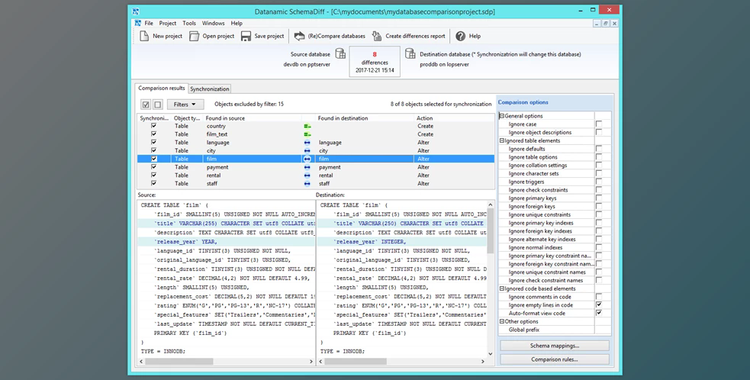The height and width of the screenshot is (380, 750).
Task: Restore the inner project window button
Action: pos(606,23)
